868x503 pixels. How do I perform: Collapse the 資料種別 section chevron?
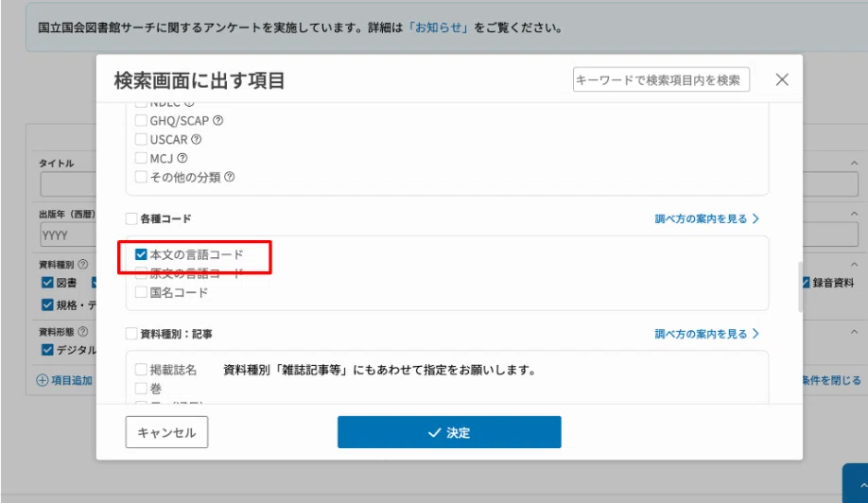tap(854, 265)
